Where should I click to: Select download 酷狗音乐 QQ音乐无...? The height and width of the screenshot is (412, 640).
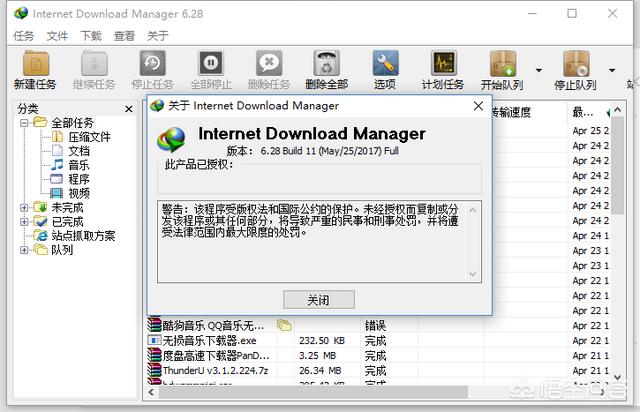click(x=213, y=325)
